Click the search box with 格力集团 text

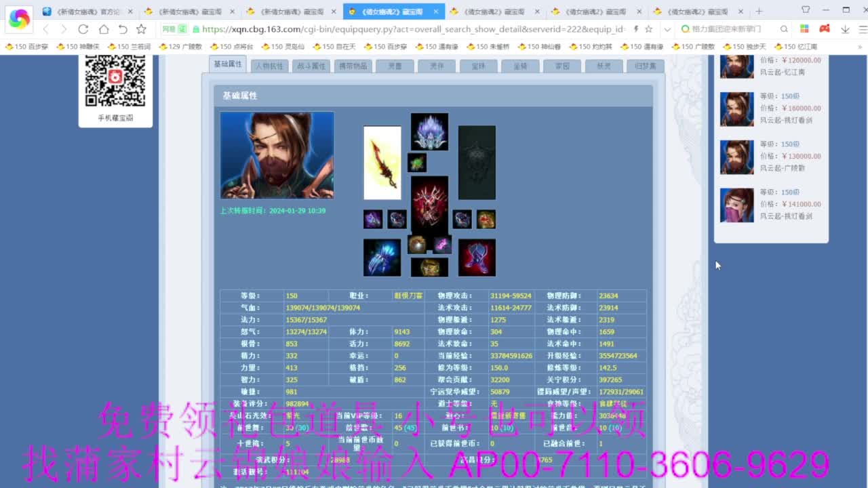tap(729, 29)
